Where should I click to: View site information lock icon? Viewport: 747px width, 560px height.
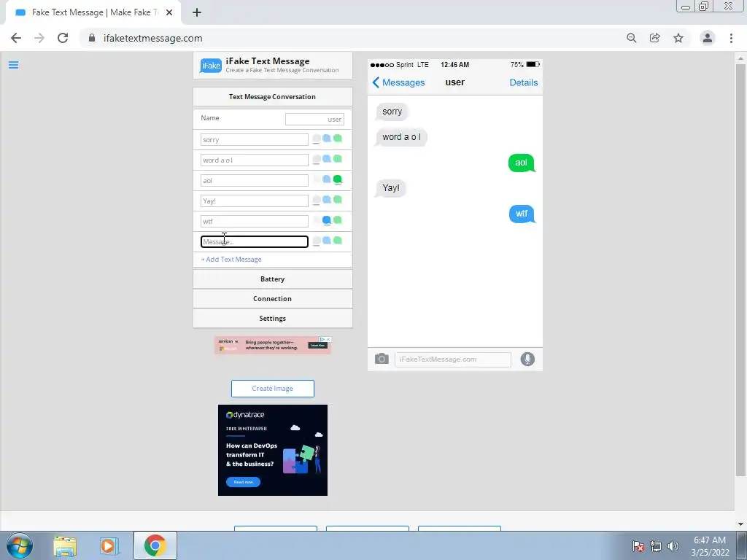click(92, 38)
